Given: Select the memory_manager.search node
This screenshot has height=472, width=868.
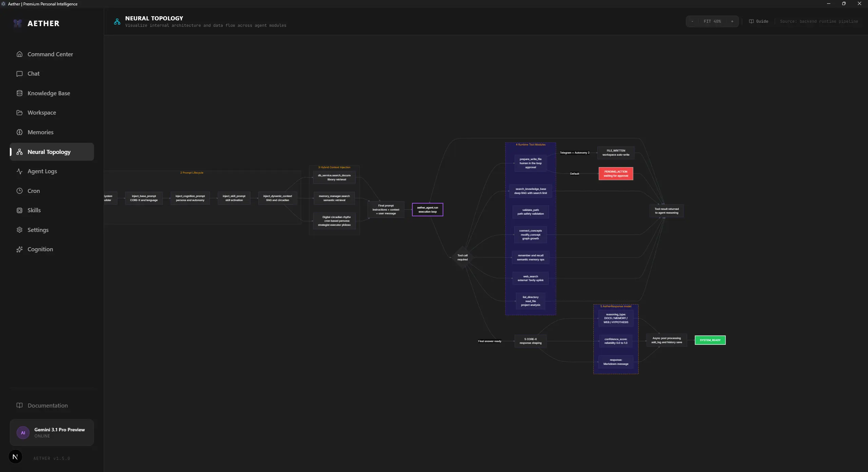Looking at the screenshot, I should 334,198.
